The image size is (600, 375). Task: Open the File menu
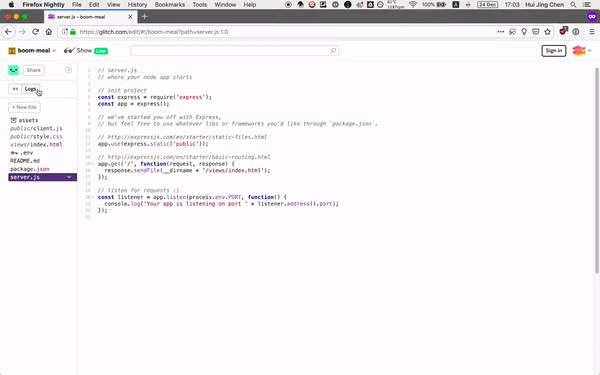(77, 5)
